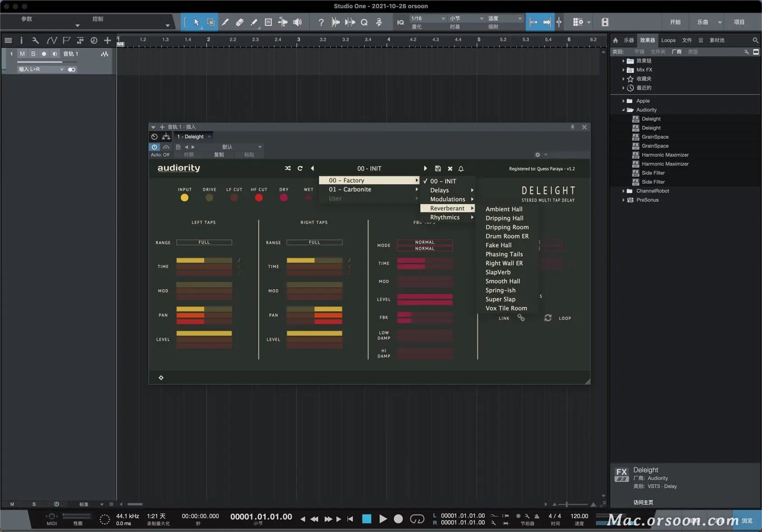762x532 pixels.
Task: Choose the Ambient Hall preset
Action: [504, 209]
